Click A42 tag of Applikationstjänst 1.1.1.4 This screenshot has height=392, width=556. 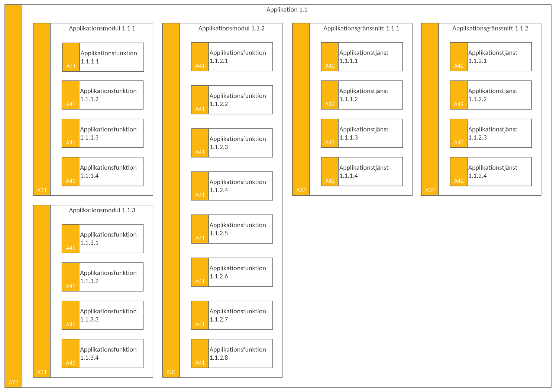point(330,181)
